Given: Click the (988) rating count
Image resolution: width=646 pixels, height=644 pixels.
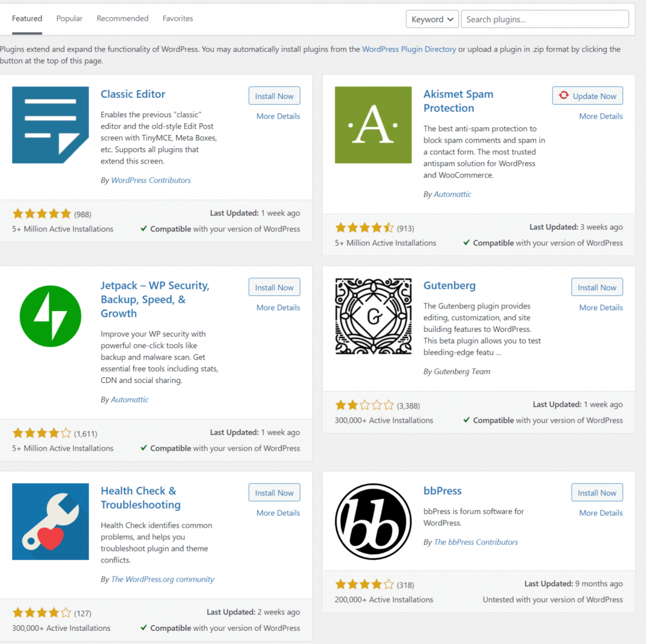Looking at the screenshot, I should tap(83, 214).
